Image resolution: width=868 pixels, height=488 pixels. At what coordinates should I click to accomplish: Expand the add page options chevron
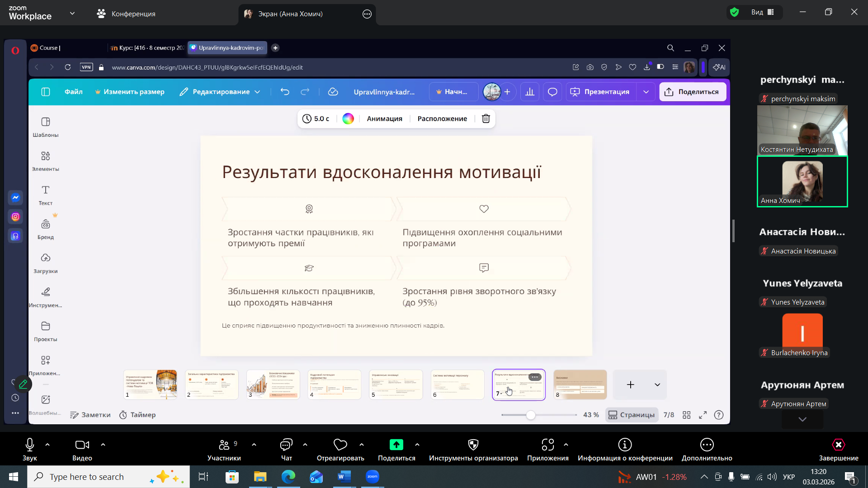(x=657, y=385)
